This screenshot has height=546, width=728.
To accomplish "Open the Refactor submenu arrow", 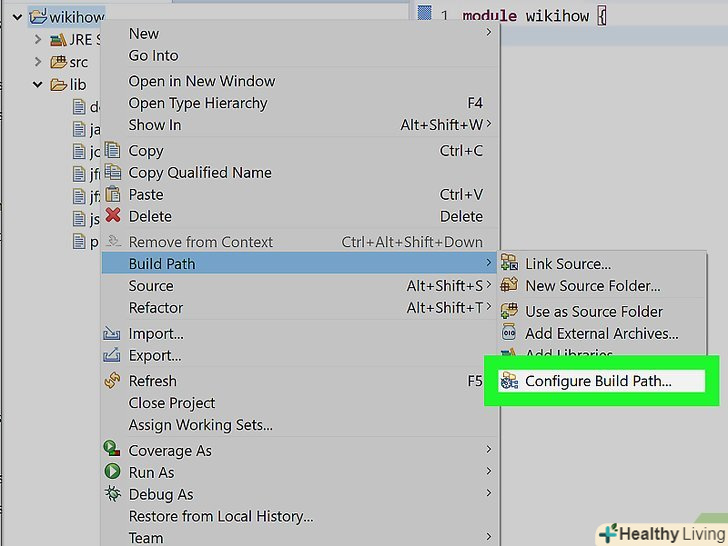I will (488, 306).
